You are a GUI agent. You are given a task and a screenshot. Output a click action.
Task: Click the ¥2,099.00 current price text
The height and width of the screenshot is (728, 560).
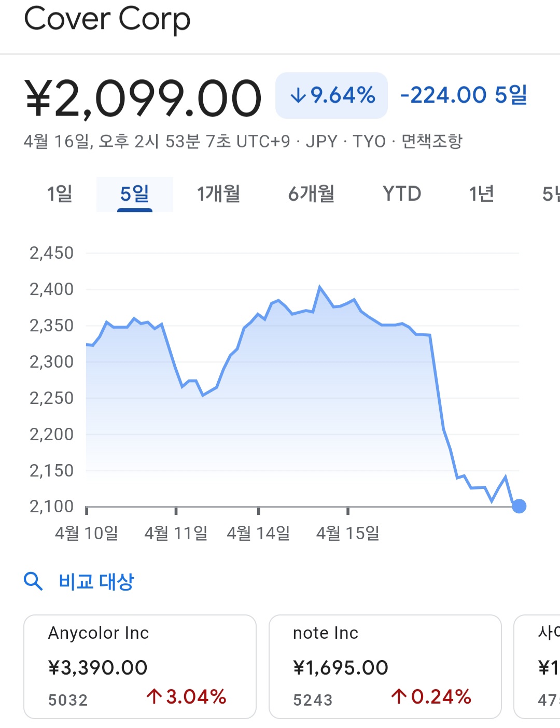click(x=143, y=97)
